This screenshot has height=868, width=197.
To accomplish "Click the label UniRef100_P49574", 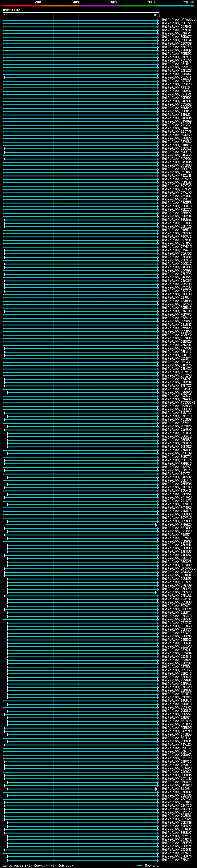I will click(176, 535).
